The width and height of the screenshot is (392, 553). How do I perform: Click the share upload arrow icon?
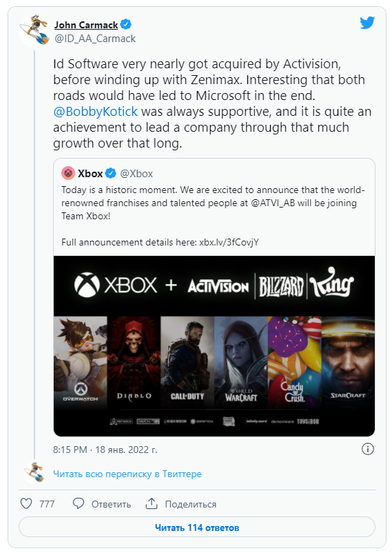(x=152, y=503)
